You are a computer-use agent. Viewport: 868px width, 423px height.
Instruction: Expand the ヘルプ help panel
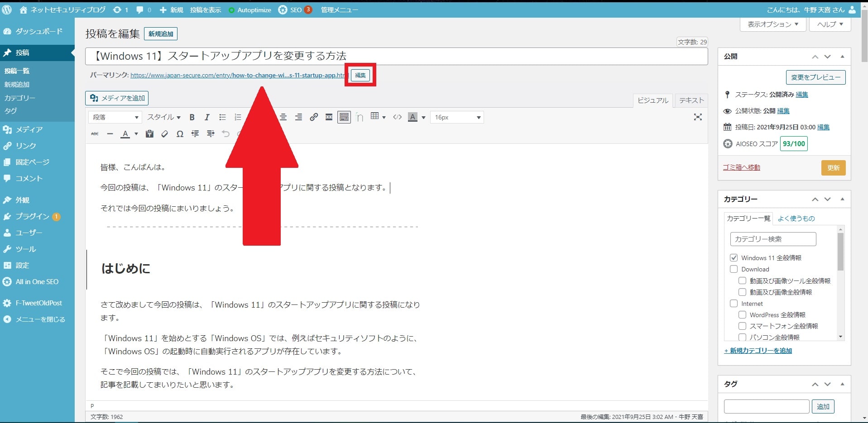pyautogui.click(x=830, y=24)
